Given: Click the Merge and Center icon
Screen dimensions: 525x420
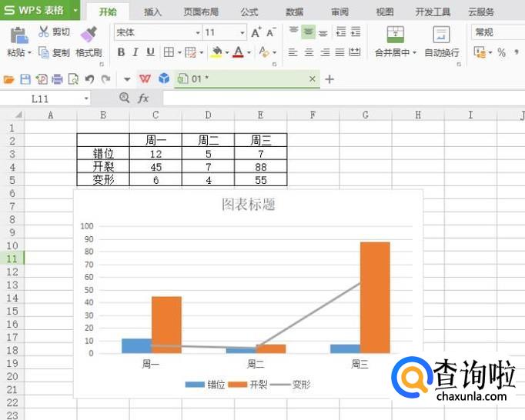Looking at the screenshot, I should [396, 34].
